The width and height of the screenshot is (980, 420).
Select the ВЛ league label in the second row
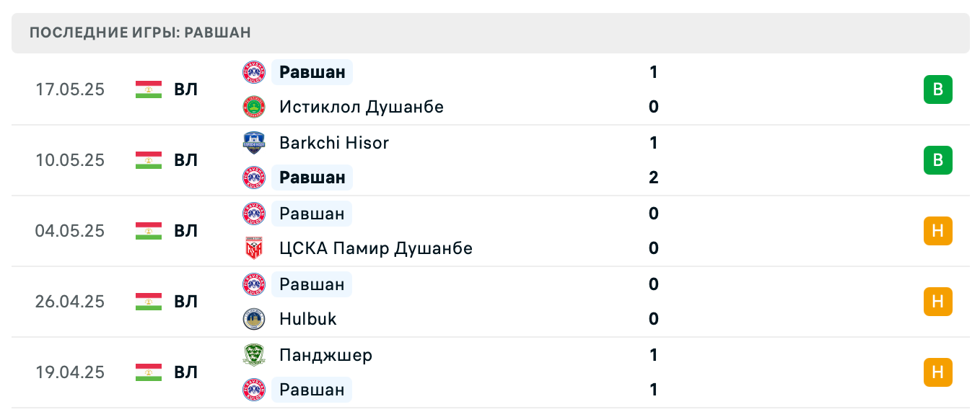pos(186,160)
